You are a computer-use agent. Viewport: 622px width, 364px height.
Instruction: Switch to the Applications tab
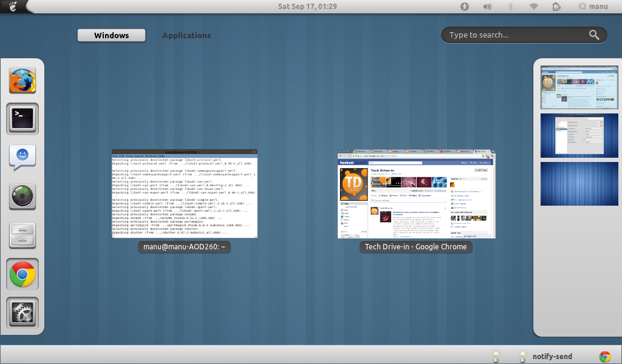(x=186, y=35)
